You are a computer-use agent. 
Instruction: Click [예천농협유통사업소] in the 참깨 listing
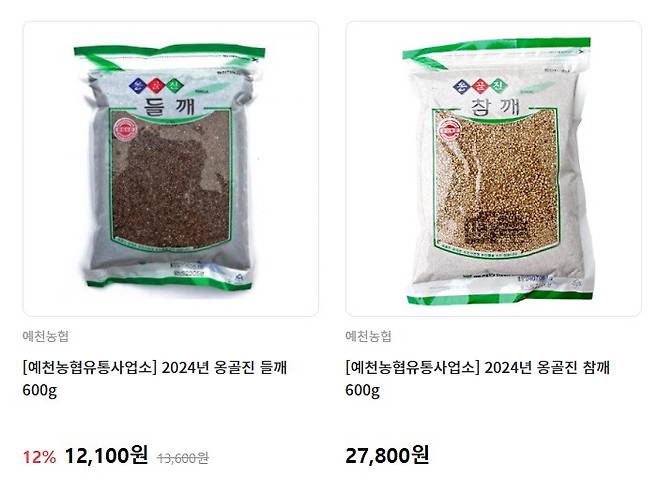(412, 367)
